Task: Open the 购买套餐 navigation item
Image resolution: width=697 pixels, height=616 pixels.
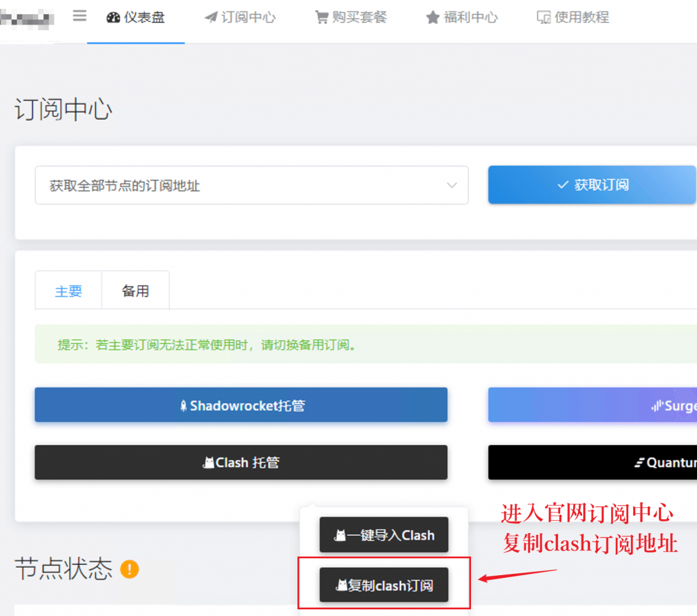Action: pyautogui.click(x=351, y=17)
